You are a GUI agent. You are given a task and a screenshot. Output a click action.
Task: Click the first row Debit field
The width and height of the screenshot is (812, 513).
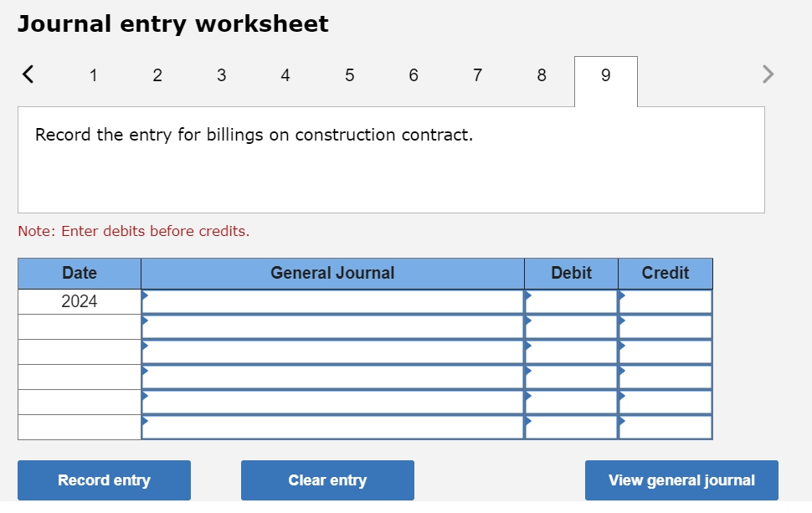pos(571,302)
